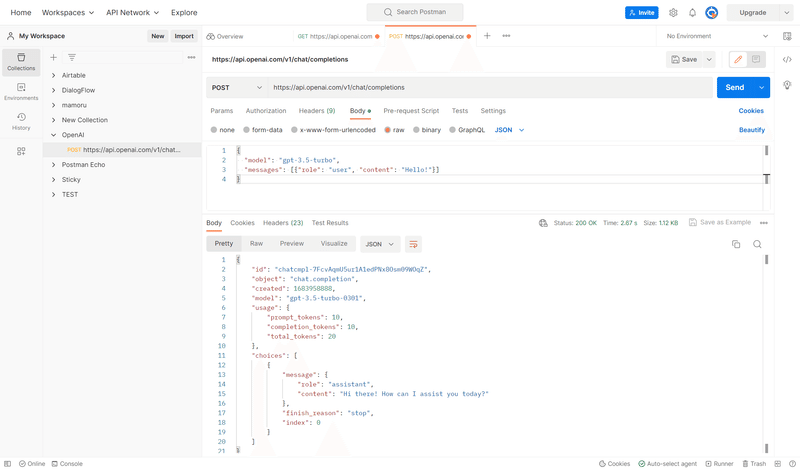Click the Cookies link beside Settings
The width and height of the screenshot is (800, 470).
pyautogui.click(x=751, y=111)
